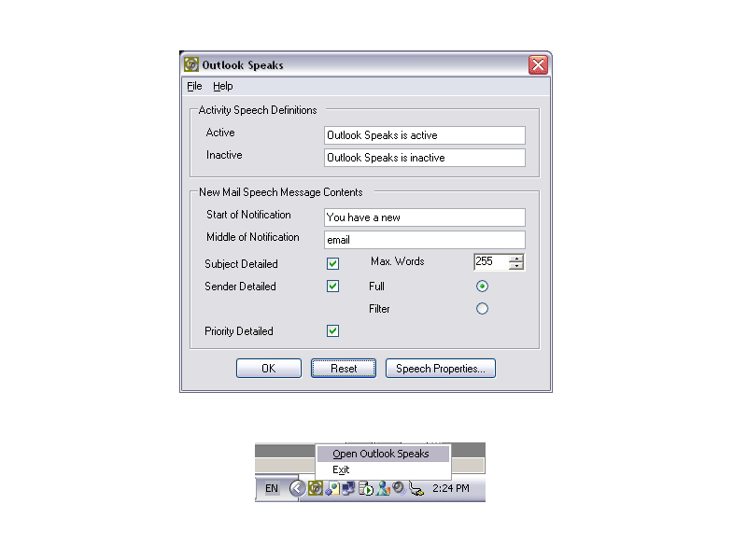This screenshot has width=747, height=560.
Task: Click the 2:24 PM tray clock
Action: (x=451, y=488)
